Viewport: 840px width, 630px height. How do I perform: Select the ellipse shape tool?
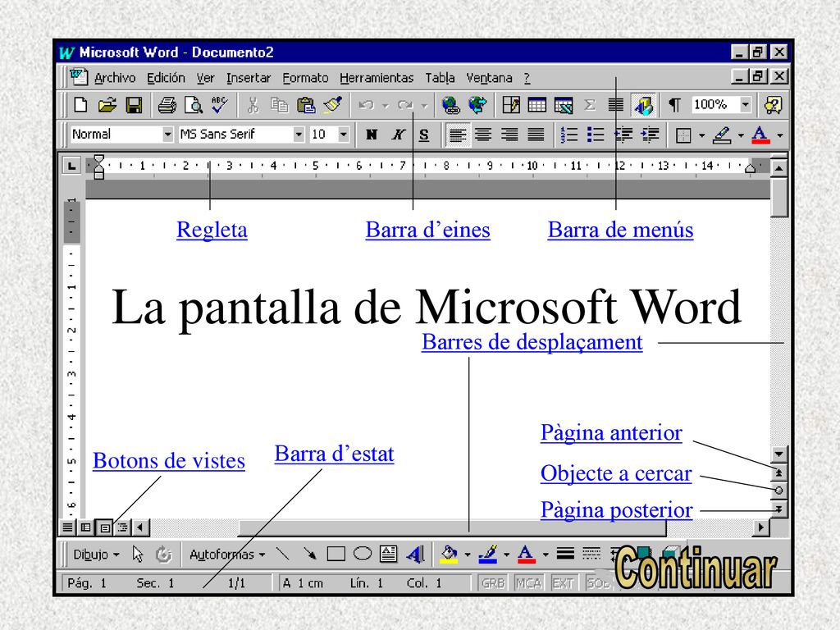(x=363, y=554)
